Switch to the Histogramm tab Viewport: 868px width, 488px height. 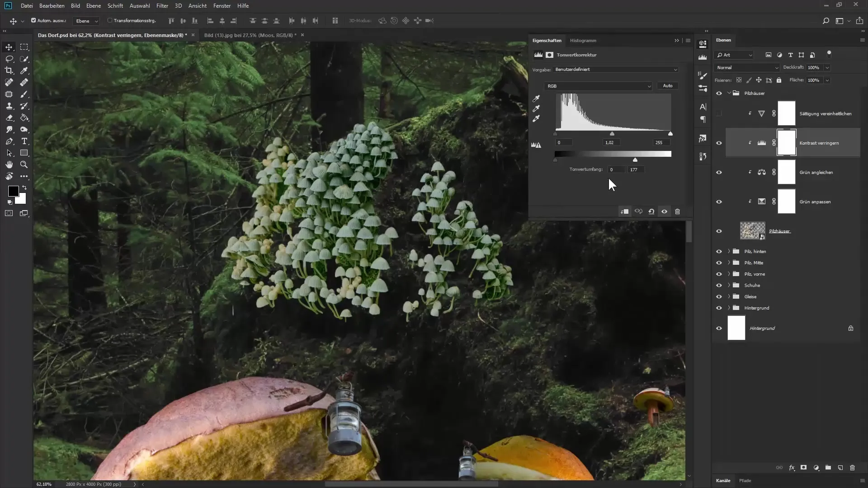(583, 40)
